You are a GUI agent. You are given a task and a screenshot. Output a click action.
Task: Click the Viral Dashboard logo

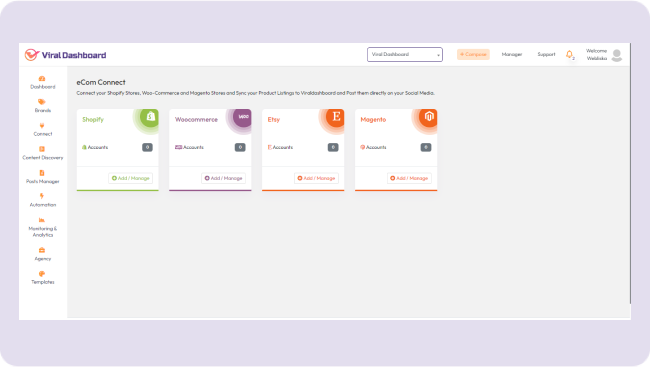point(65,55)
